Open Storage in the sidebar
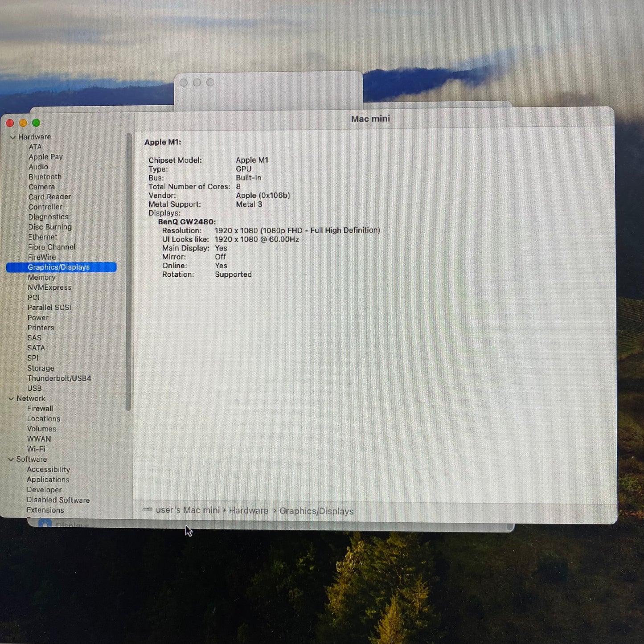The width and height of the screenshot is (644, 644). pos(41,369)
